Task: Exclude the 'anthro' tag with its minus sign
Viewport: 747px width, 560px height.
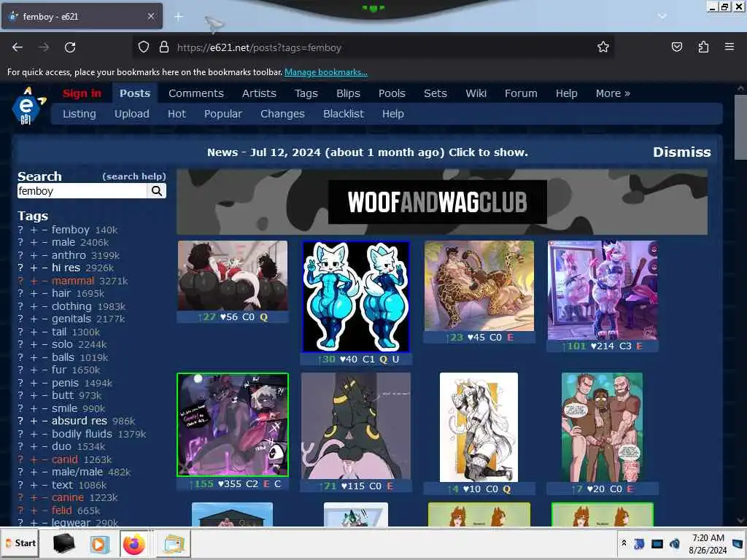Action: click(x=44, y=255)
